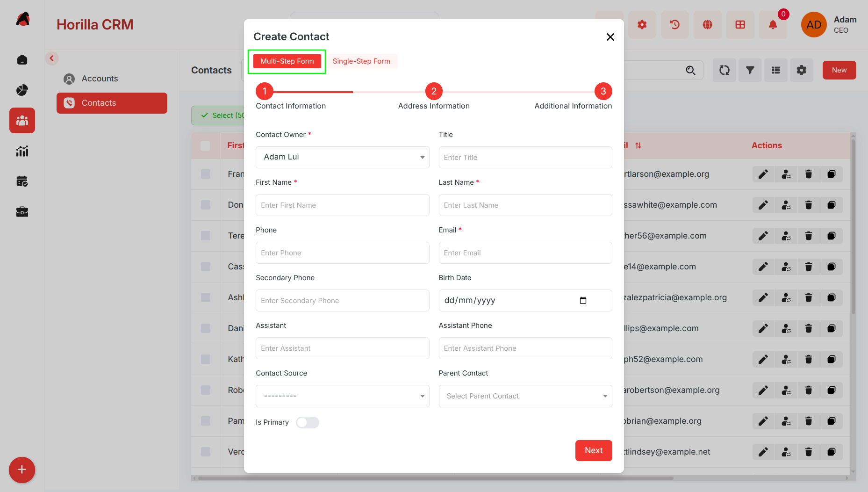Click the Next button
This screenshot has width=868, height=492.
tap(594, 450)
